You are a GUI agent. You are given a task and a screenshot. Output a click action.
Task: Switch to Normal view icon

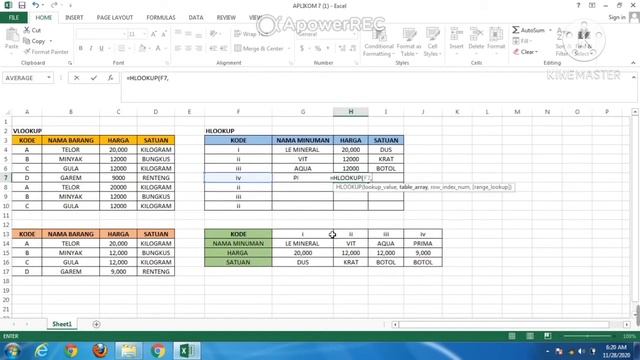pos(512,336)
